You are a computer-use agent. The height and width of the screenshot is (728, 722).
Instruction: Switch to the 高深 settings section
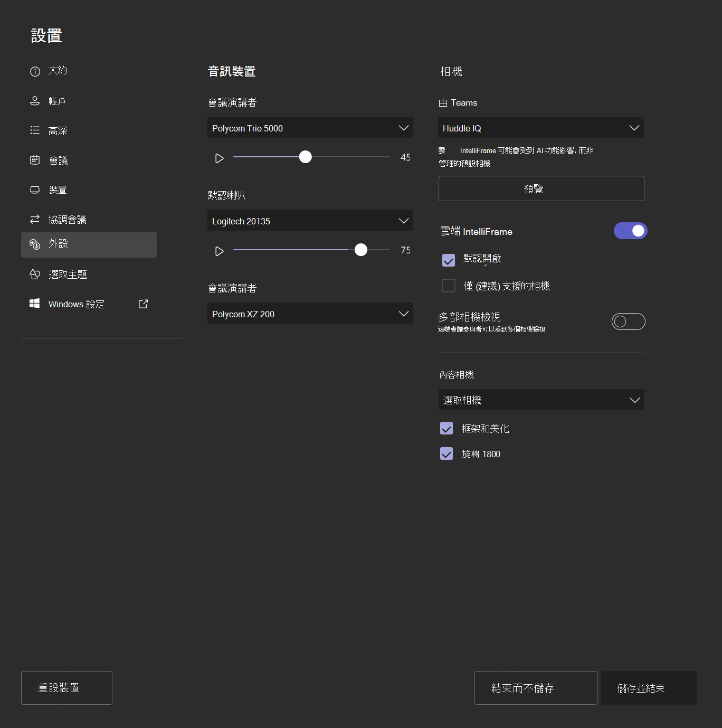[58, 130]
